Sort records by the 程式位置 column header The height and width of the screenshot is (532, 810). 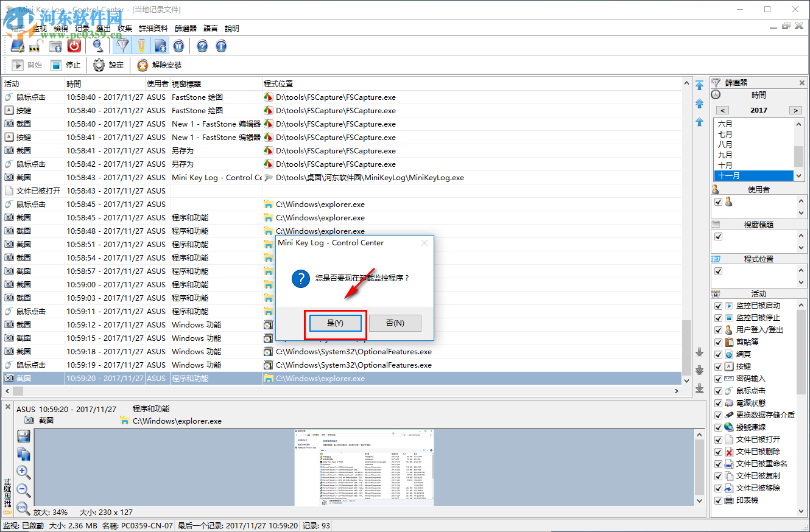pos(472,84)
